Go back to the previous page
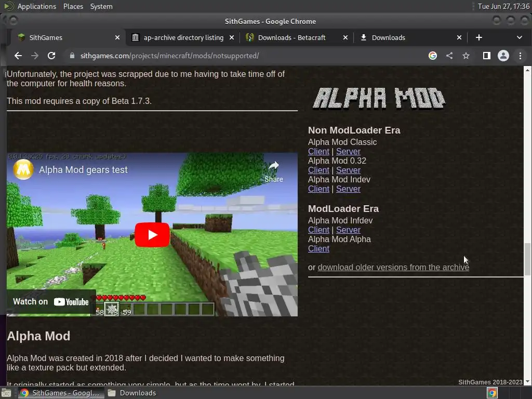Screen dimensions: 532x399 18,56
